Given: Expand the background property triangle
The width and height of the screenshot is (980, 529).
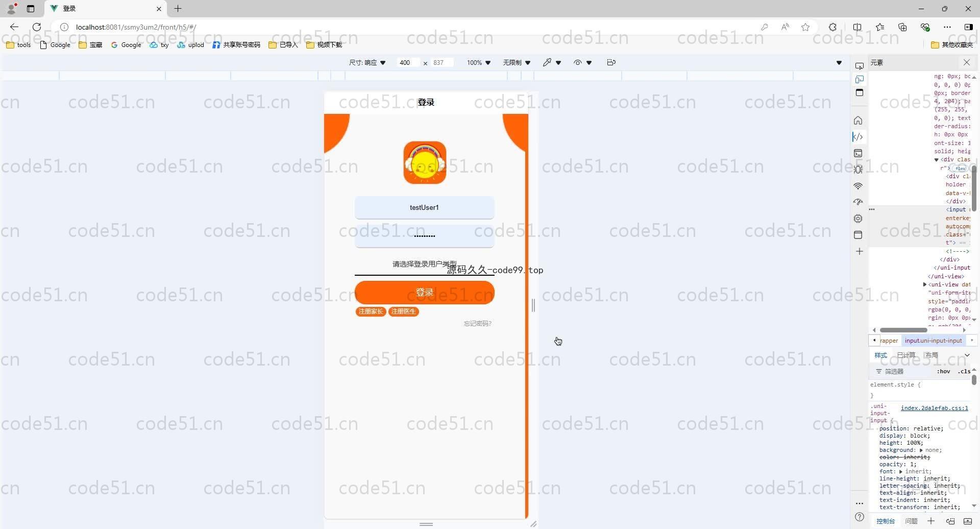Looking at the screenshot, I should tap(921, 450).
